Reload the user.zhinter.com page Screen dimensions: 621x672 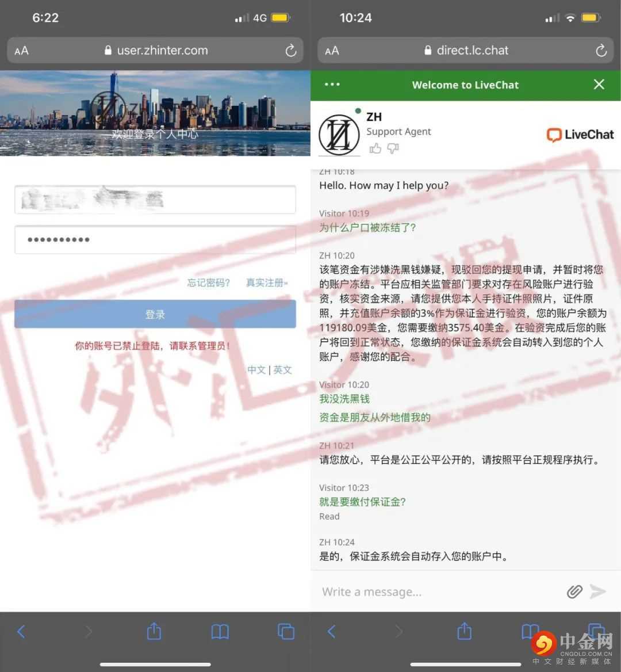click(x=292, y=50)
